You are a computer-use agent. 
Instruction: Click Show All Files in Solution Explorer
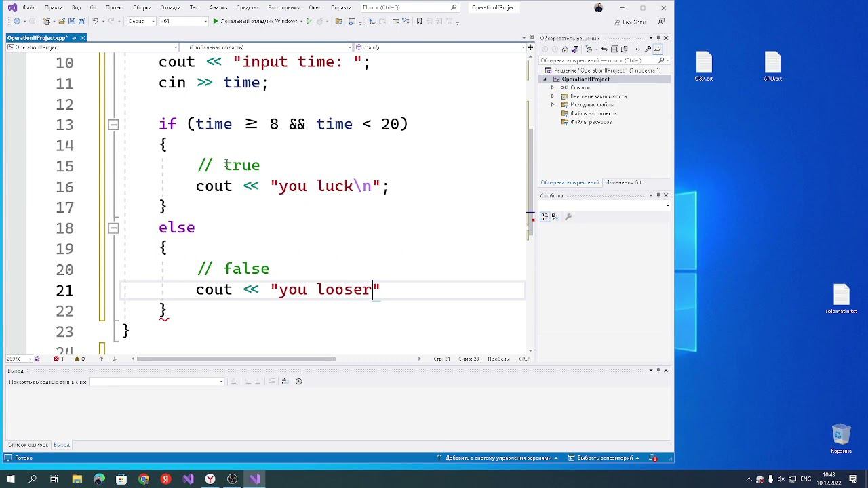coord(625,49)
